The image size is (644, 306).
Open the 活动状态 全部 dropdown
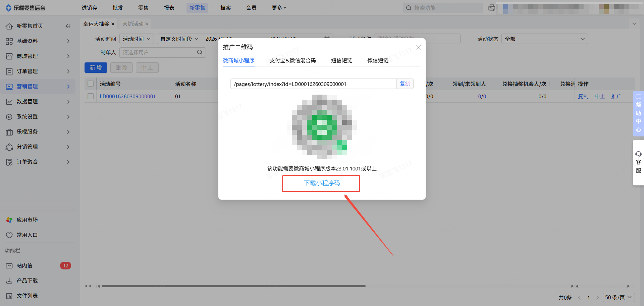click(x=544, y=39)
